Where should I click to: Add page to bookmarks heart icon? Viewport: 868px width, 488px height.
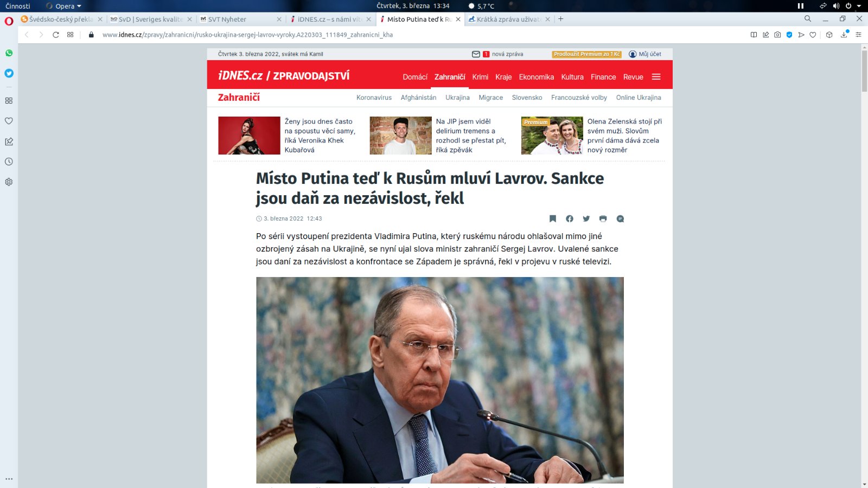[813, 35]
